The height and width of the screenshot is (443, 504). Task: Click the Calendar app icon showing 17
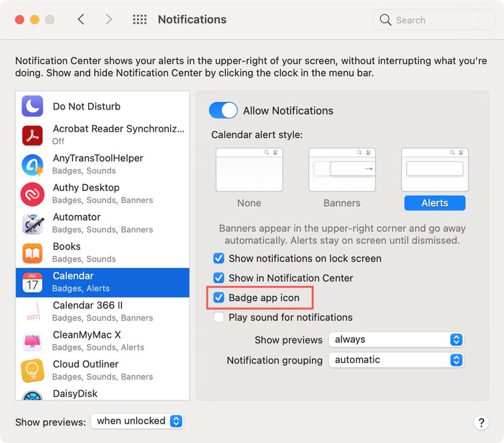(x=32, y=282)
